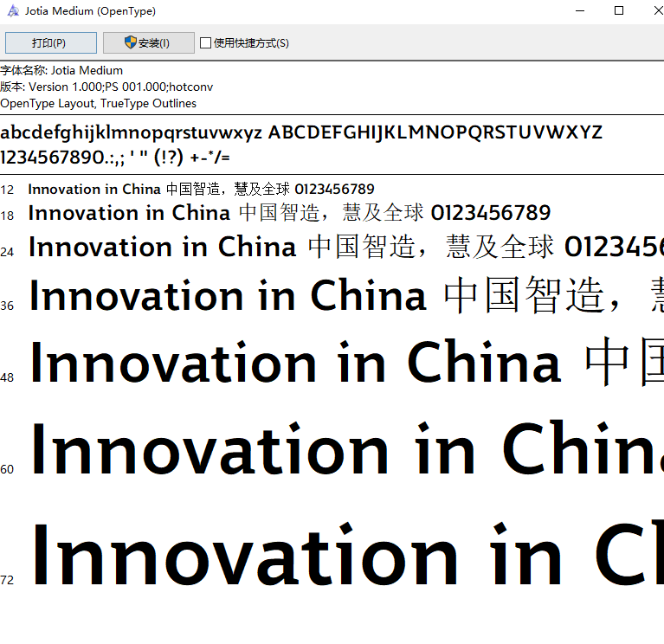Click the 24 point size label
This screenshot has width=664, height=644.
pos(7,252)
